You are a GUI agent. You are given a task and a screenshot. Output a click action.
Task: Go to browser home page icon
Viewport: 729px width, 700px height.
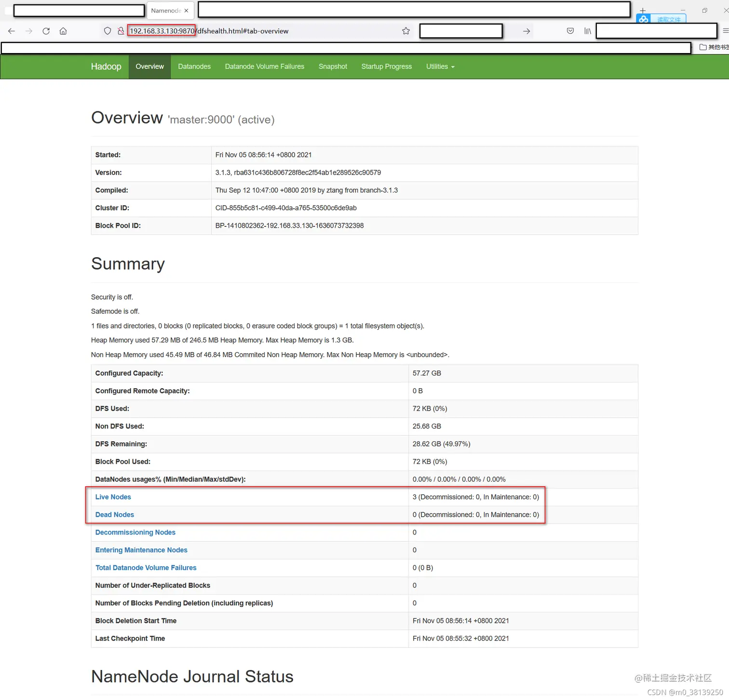63,31
